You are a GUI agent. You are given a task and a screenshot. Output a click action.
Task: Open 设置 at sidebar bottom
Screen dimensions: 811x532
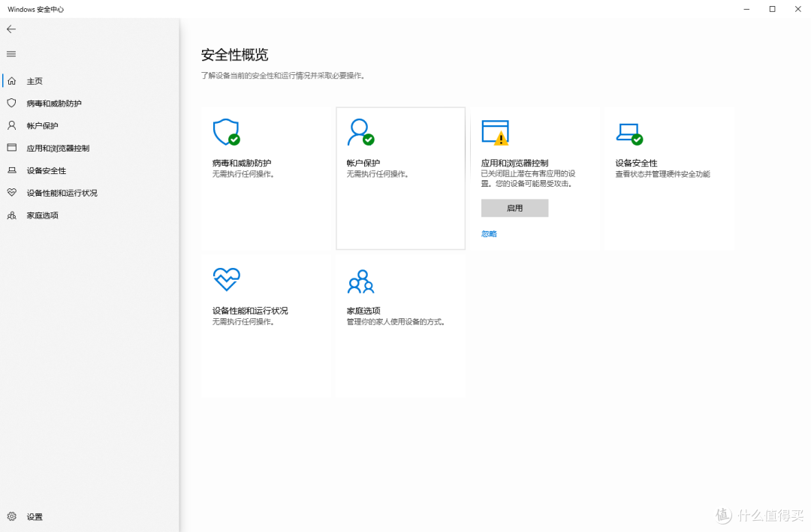[x=35, y=516]
